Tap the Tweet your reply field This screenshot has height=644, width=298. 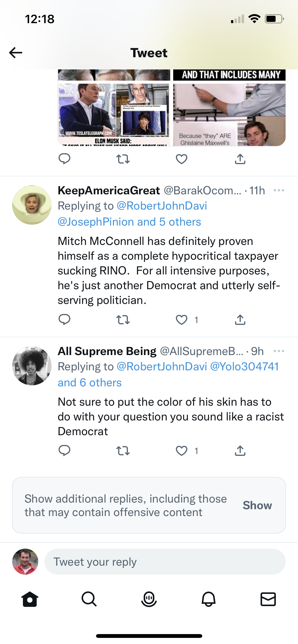tap(165, 562)
